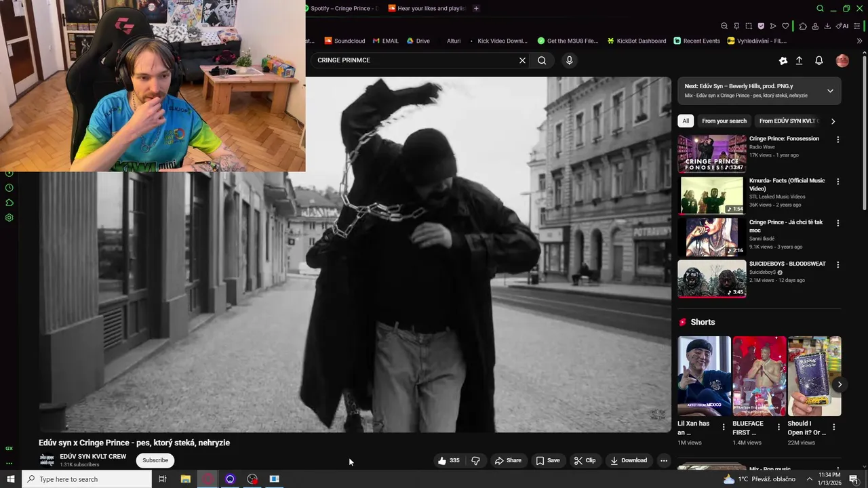Open browser easy setup sliders icon
Screen dimensions: 868x488
click(857, 26)
